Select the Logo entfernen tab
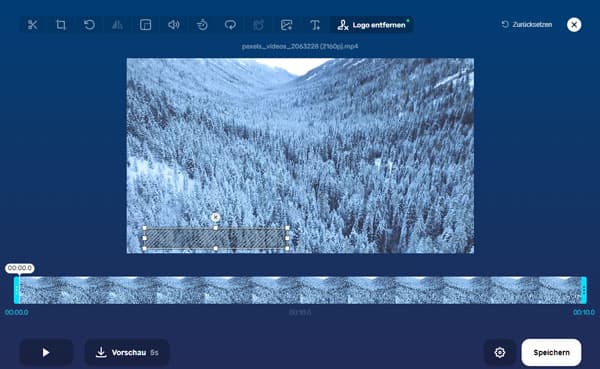The width and height of the screenshot is (600, 369). (x=371, y=25)
